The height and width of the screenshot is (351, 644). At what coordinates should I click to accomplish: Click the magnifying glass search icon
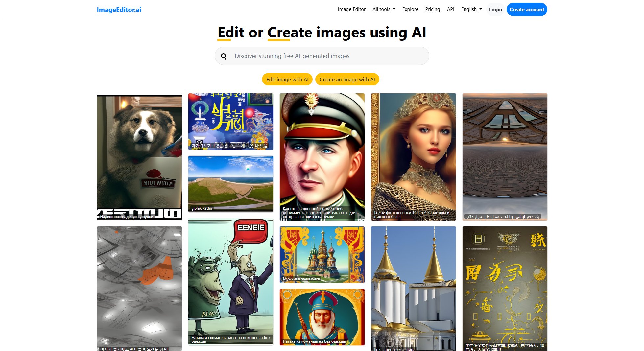[224, 56]
